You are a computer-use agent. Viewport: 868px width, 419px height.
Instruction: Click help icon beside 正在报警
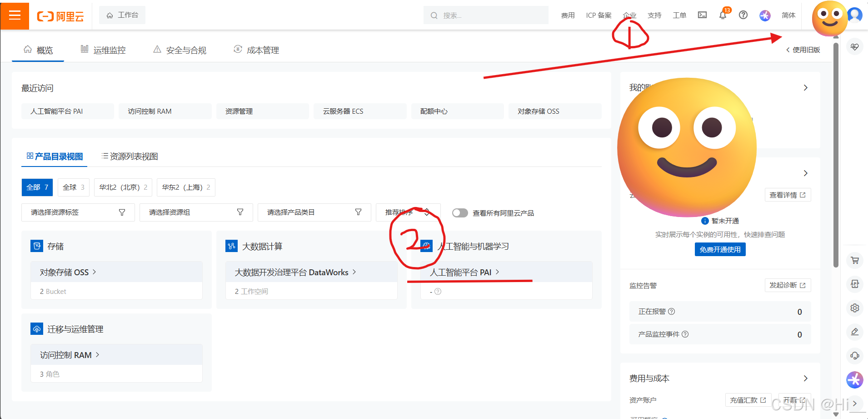(x=671, y=312)
